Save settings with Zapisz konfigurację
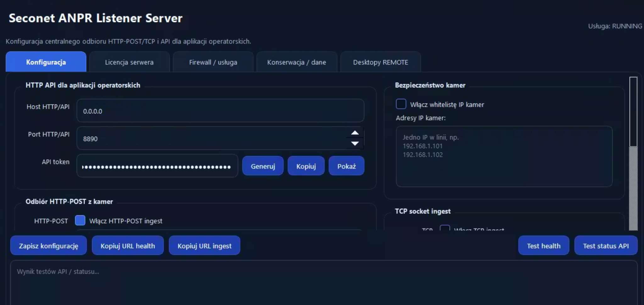 pos(48,246)
